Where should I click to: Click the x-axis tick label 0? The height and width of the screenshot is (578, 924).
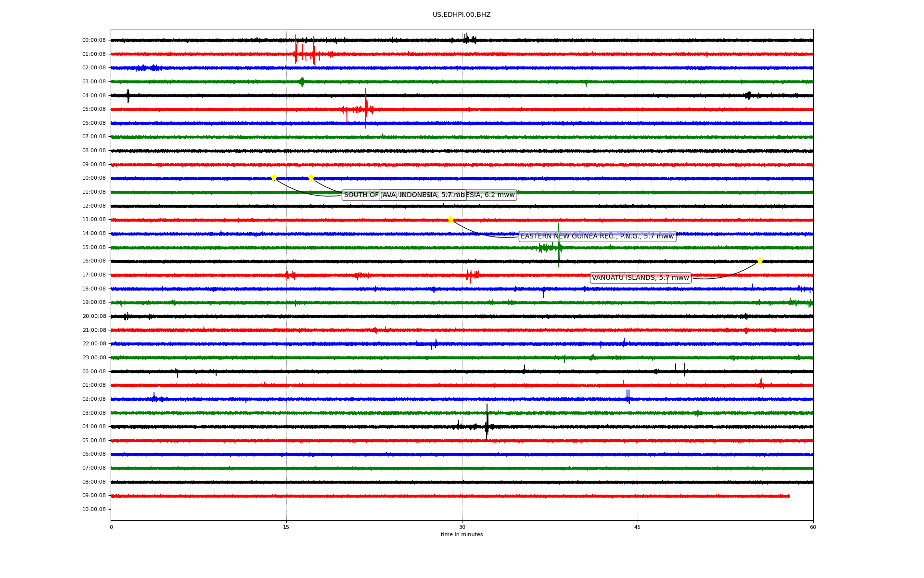click(111, 527)
